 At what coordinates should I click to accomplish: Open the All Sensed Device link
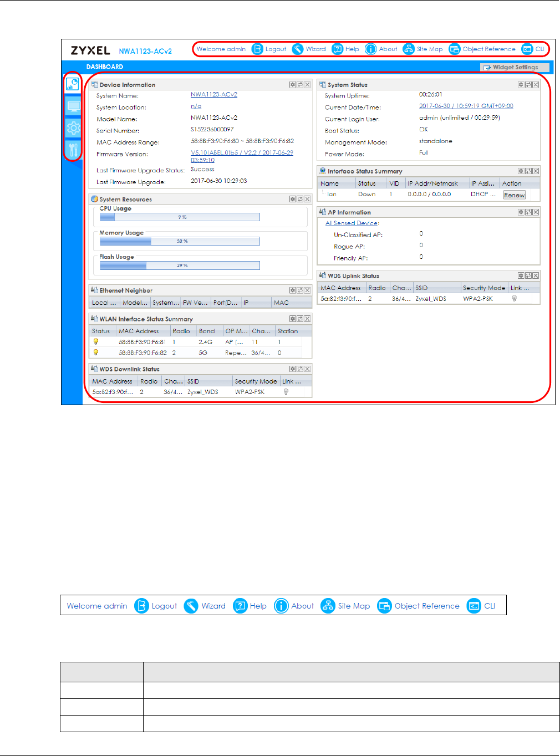[352, 223]
